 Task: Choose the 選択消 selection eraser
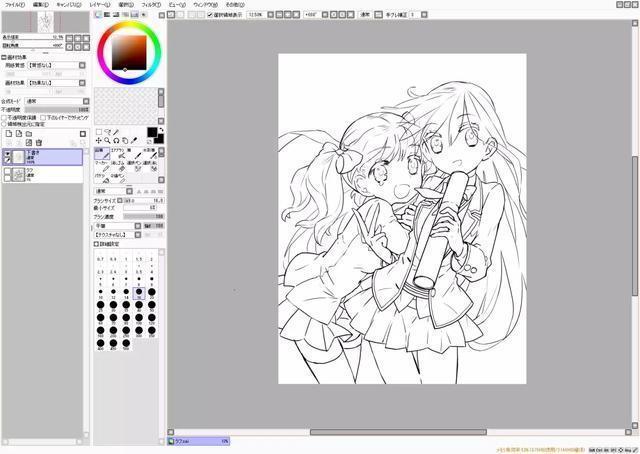click(149, 165)
